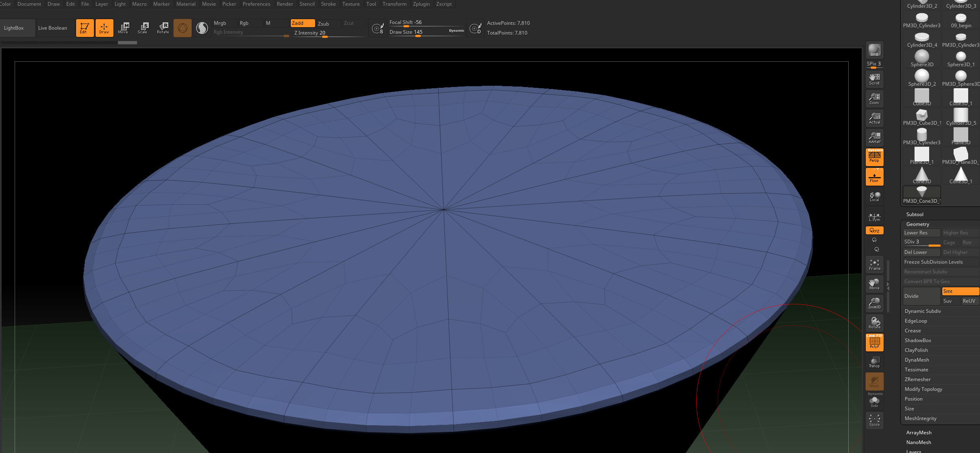Image resolution: width=980 pixels, height=453 pixels.
Task: Adjust the Draw Size slider
Action: pyautogui.click(x=427, y=32)
